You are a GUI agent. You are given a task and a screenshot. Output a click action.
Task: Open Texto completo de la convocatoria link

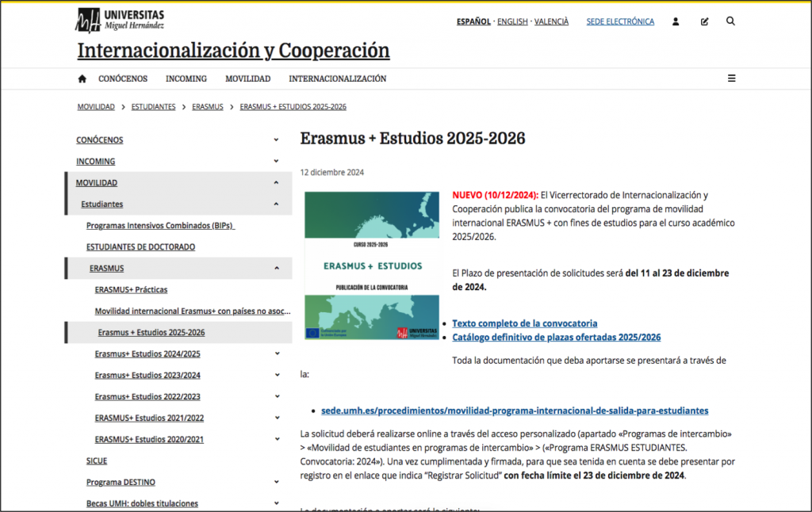pos(525,323)
